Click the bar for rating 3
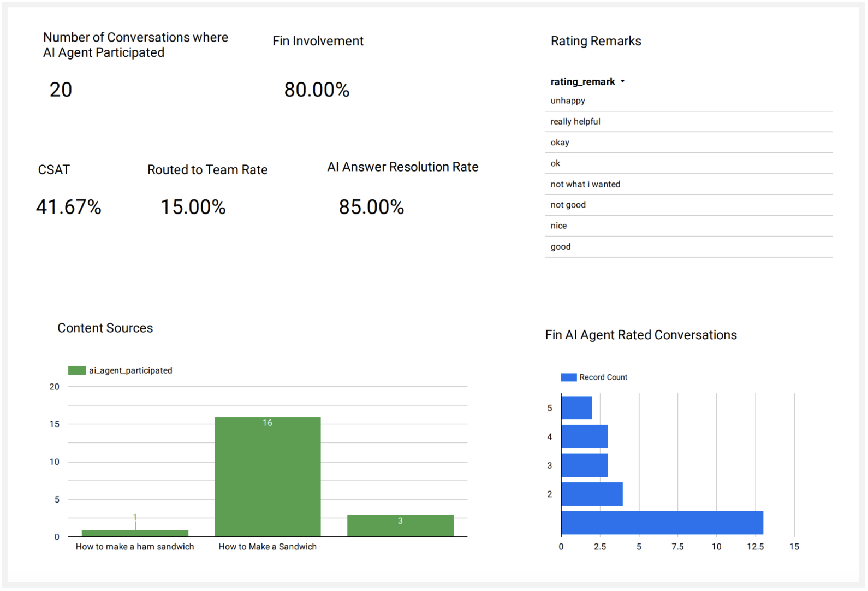The width and height of the screenshot is (868, 591). (585, 466)
